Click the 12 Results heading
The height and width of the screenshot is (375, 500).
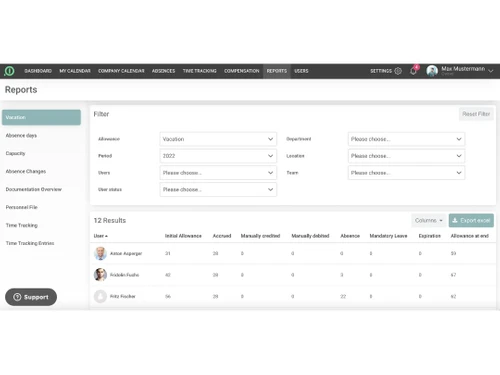click(x=110, y=221)
